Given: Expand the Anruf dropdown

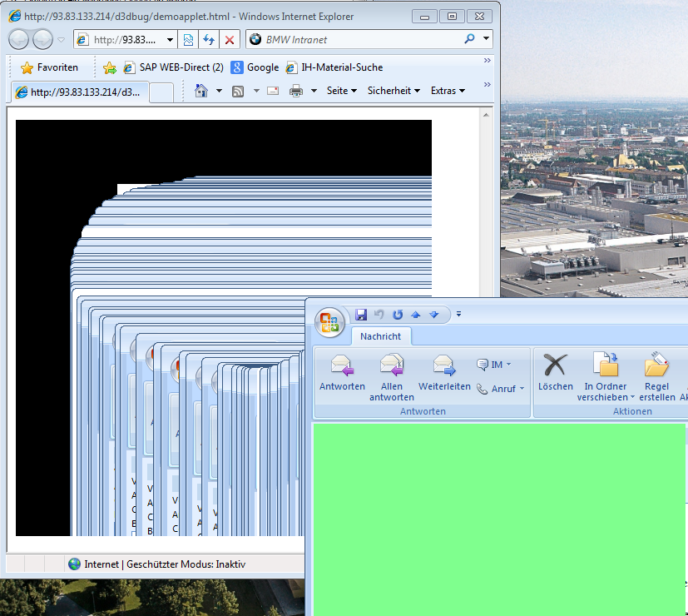Looking at the screenshot, I should (502, 389).
